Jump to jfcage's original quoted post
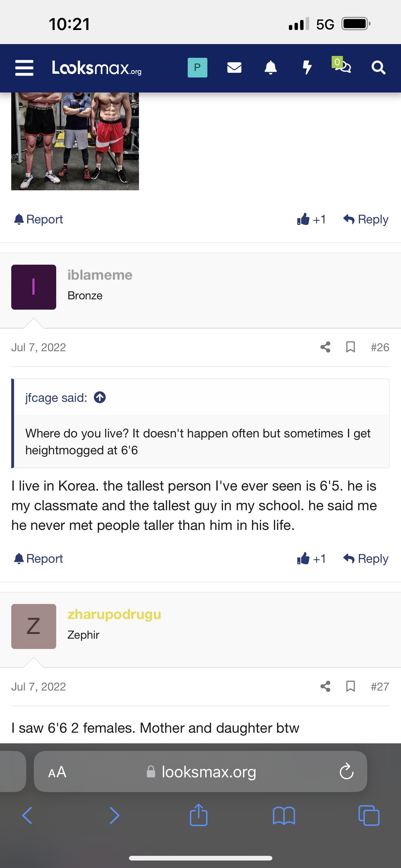Viewport: 401px width, 868px height. point(100,398)
